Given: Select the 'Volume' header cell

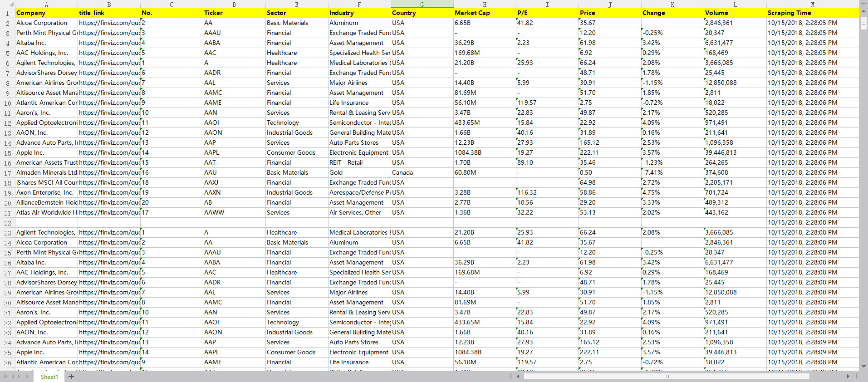Looking at the screenshot, I should pyautogui.click(x=735, y=13).
